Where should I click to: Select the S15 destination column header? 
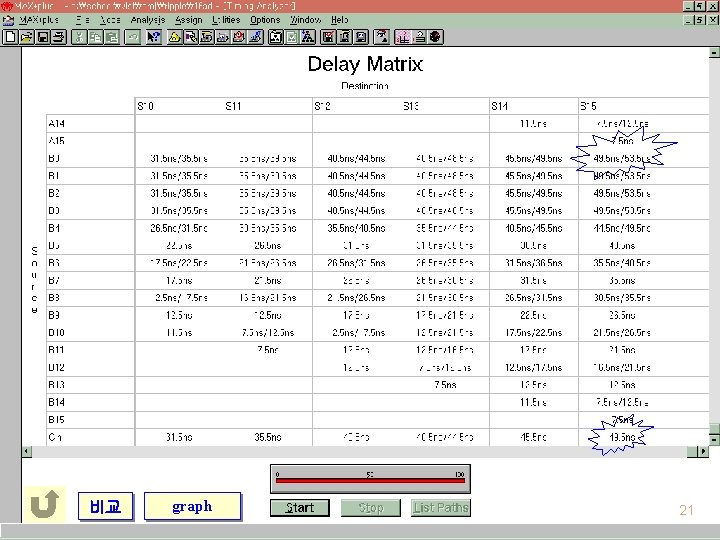pyautogui.click(x=588, y=106)
